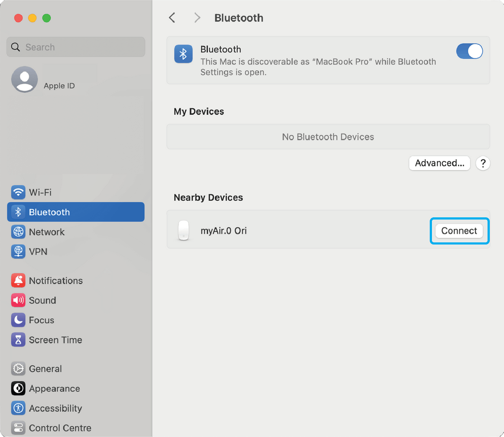
Task: Turn off the Bluetooth toggle switch
Action: click(x=469, y=51)
